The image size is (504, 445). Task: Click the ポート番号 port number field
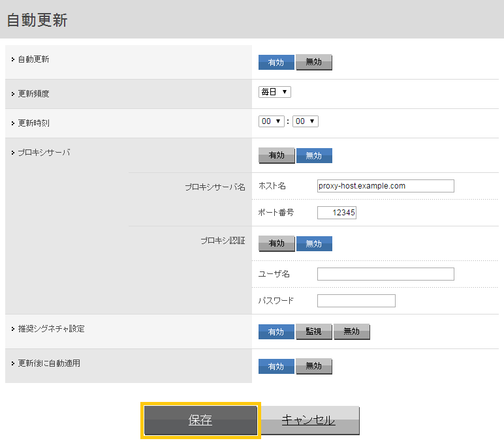tap(337, 213)
